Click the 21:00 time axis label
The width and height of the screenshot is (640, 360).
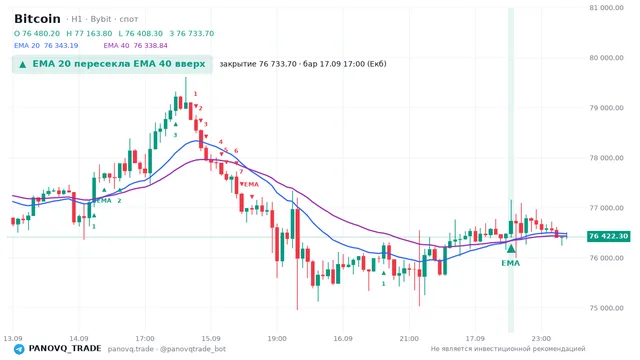pos(409,339)
